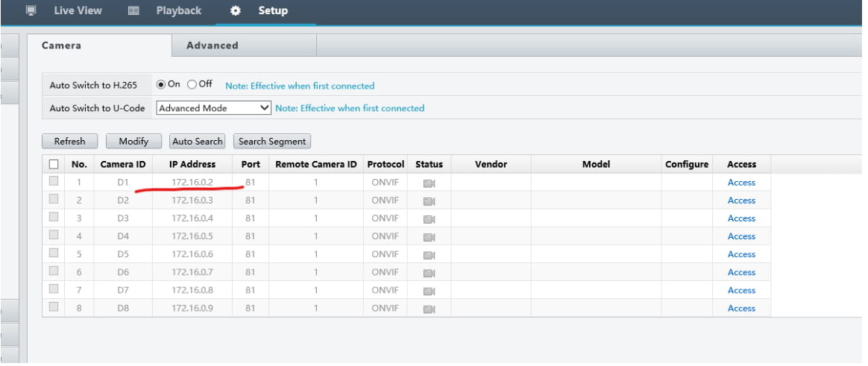868x366 pixels.
Task: Click Search Segment button
Action: tap(271, 141)
